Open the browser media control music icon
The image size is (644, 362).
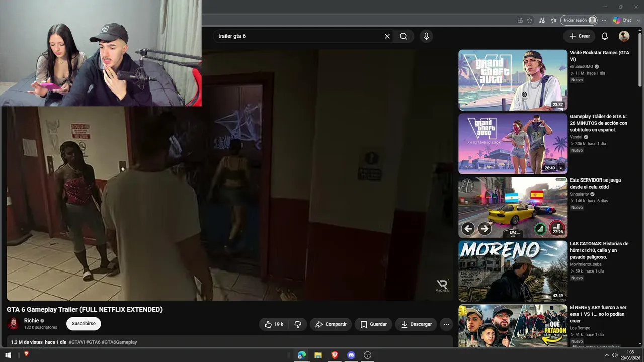(x=542, y=20)
